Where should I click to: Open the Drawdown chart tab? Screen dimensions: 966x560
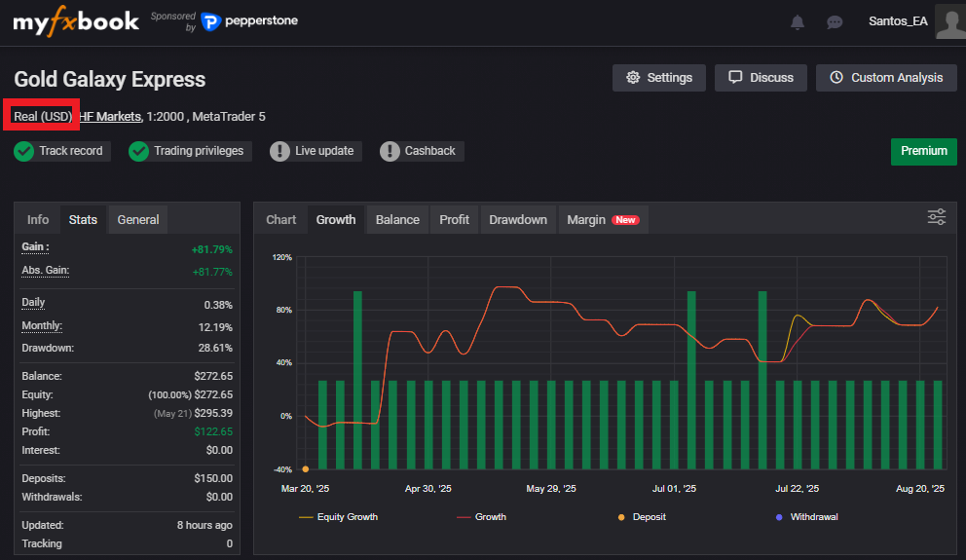click(x=518, y=219)
